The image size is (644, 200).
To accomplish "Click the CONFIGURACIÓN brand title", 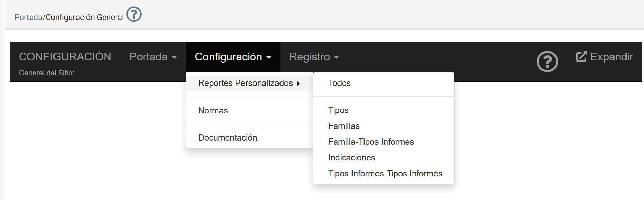I will point(65,57).
